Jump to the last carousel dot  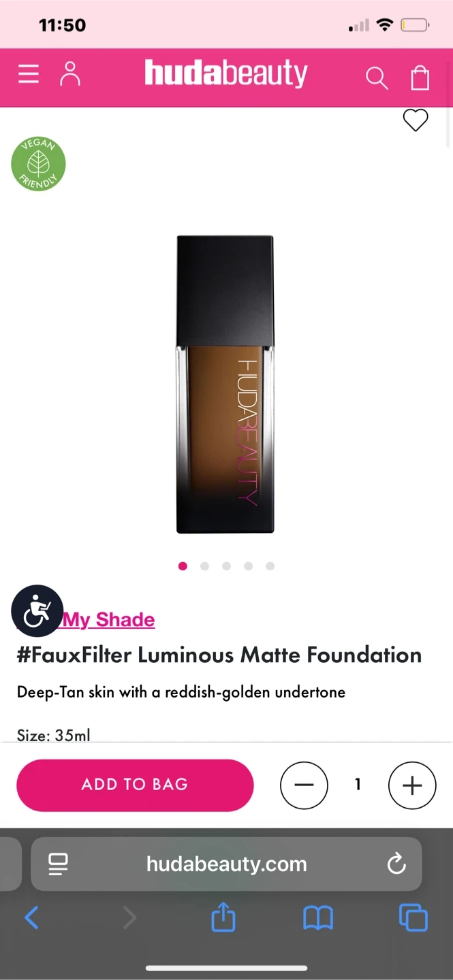pyautogui.click(x=270, y=566)
